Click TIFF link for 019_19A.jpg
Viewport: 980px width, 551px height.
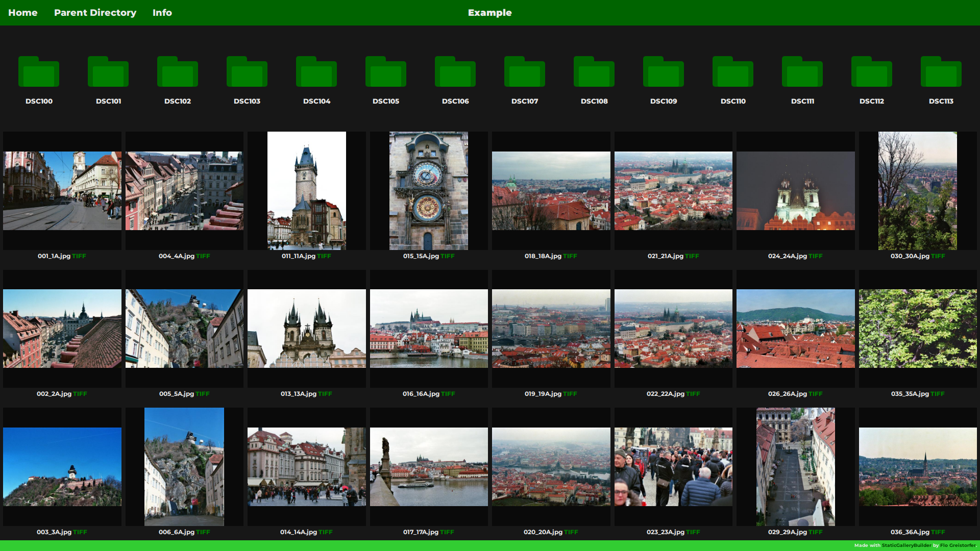570,394
